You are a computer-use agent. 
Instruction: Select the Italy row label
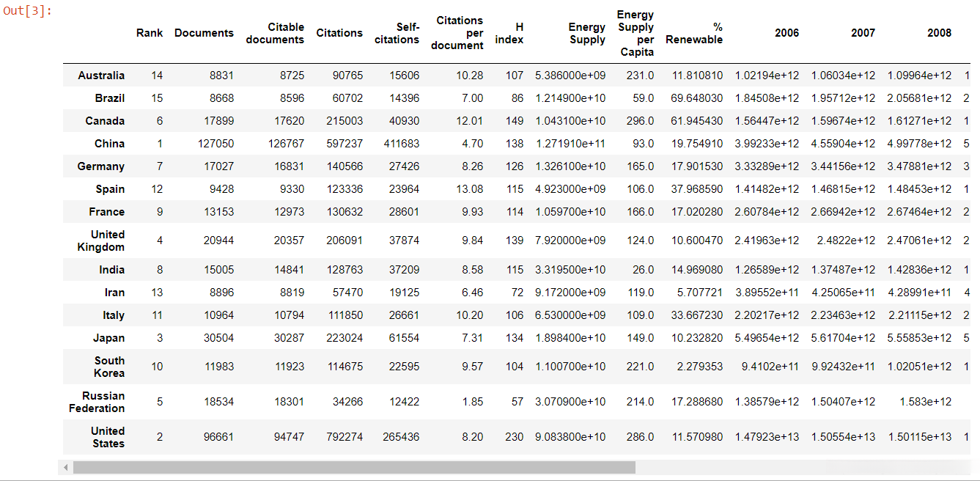point(114,315)
